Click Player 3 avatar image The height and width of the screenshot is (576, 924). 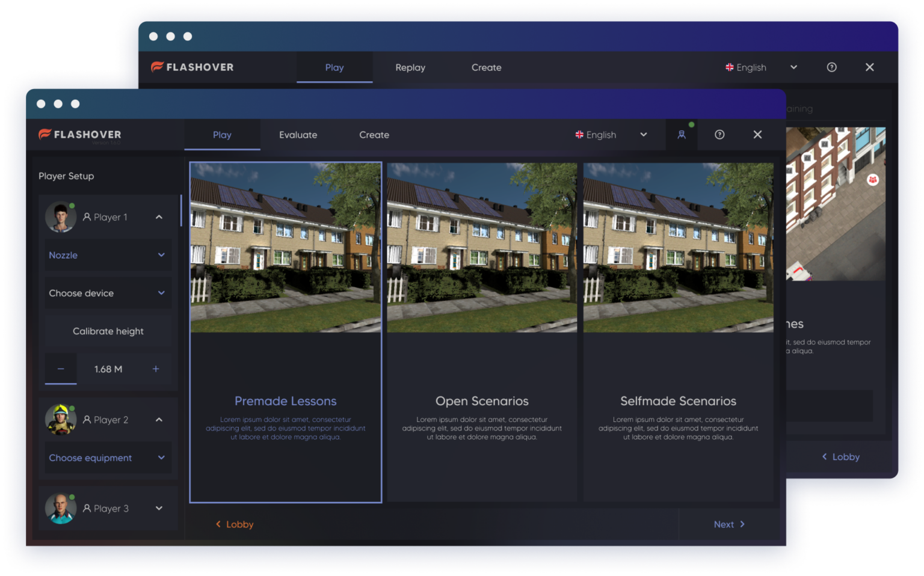point(60,508)
